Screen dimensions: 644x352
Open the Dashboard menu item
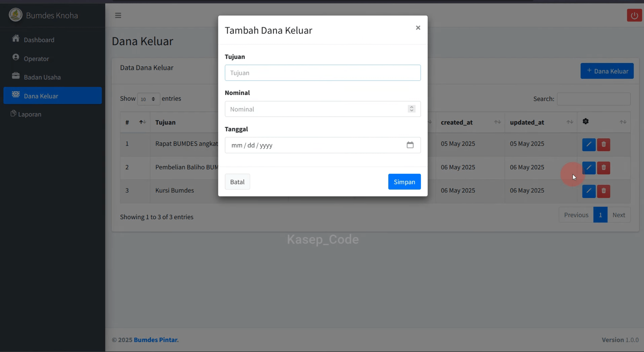click(x=52, y=40)
